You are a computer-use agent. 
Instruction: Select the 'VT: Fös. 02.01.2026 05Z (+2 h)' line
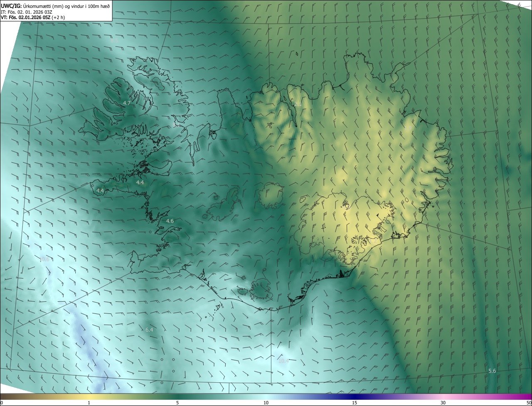tap(33, 17)
